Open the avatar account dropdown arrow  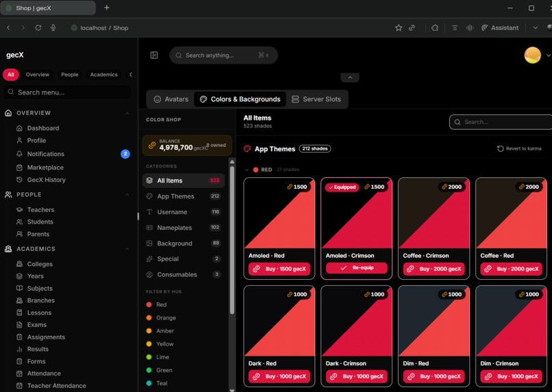pos(548,55)
